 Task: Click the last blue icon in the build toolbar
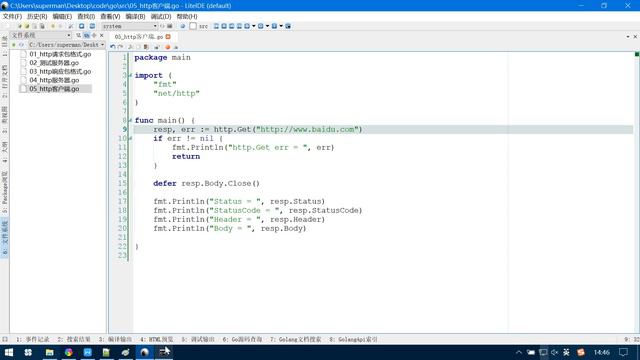point(288,26)
